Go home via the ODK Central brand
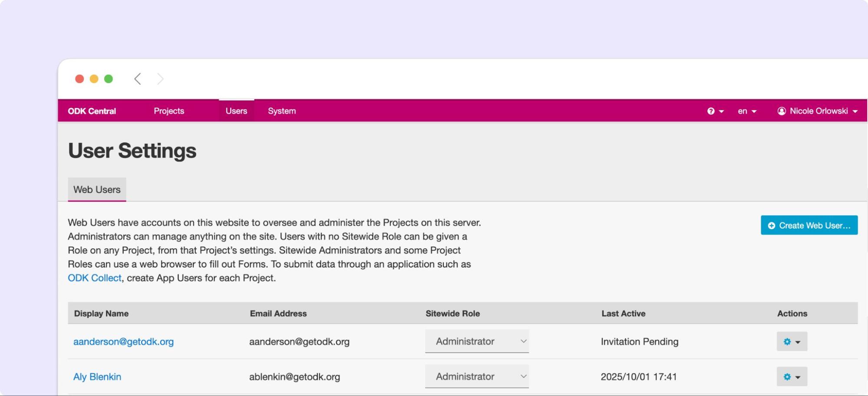The height and width of the screenshot is (396, 868). (92, 111)
